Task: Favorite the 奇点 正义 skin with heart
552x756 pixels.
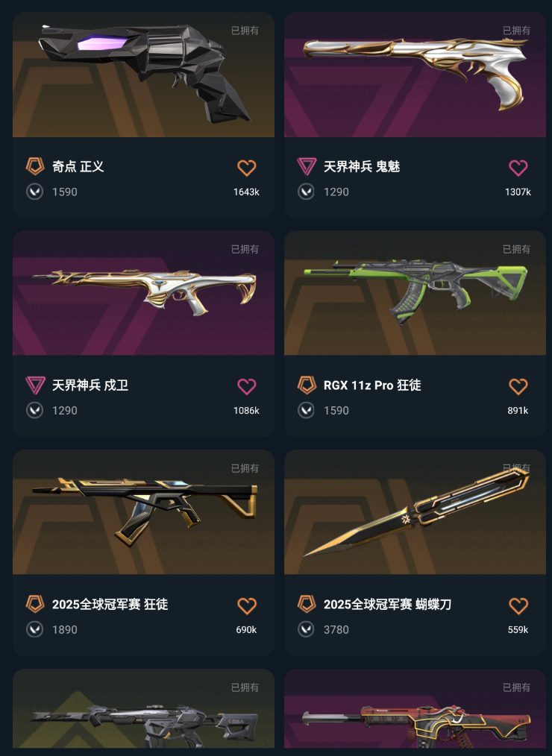Action: click(x=247, y=168)
